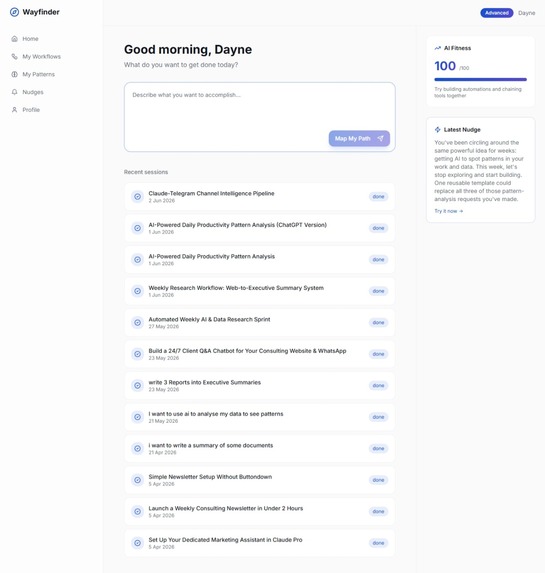Click status icon for Automated Weekly AI & Data Research Sprint

click(137, 322)
